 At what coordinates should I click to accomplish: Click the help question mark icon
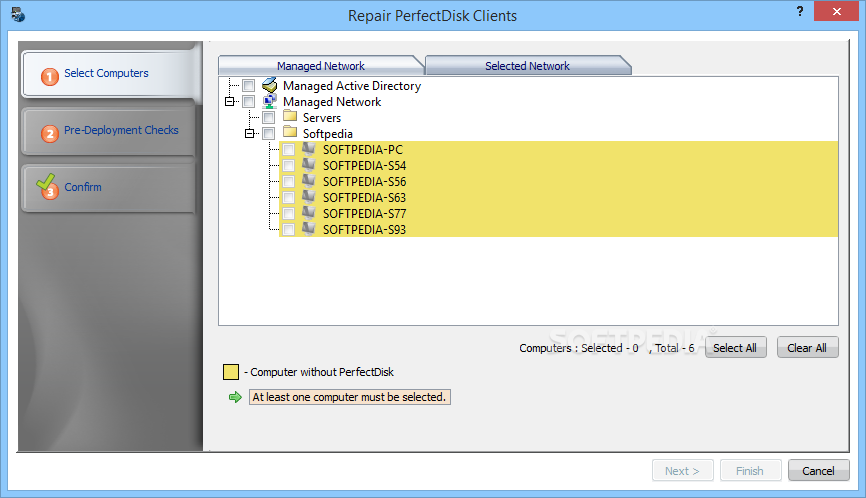click(x=799, y=11)
